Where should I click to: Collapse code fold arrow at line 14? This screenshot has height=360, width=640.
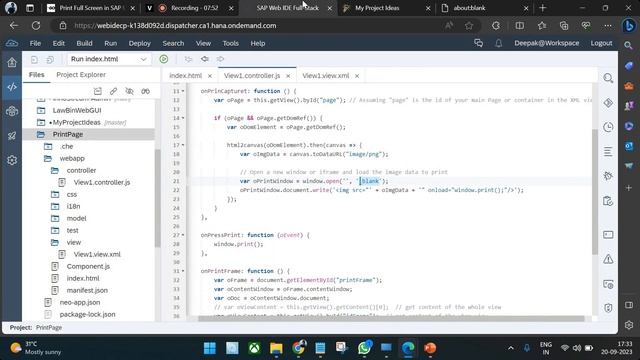point(183,118)
